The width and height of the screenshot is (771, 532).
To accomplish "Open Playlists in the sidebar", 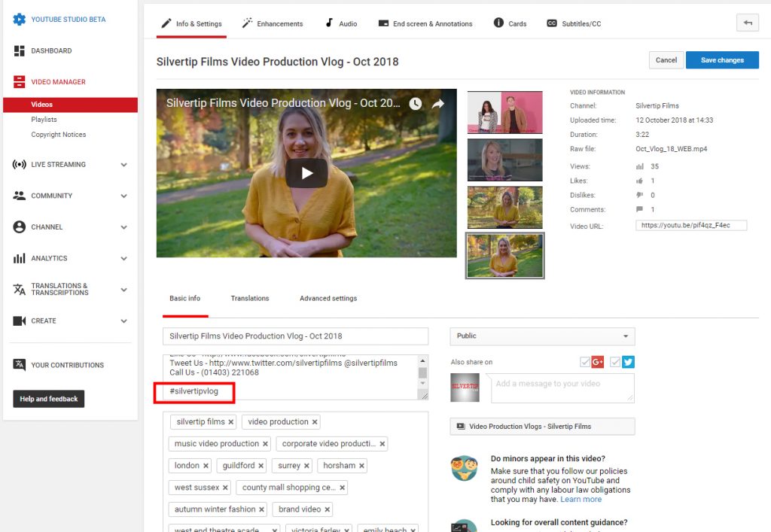I will (x=44, y=120).
